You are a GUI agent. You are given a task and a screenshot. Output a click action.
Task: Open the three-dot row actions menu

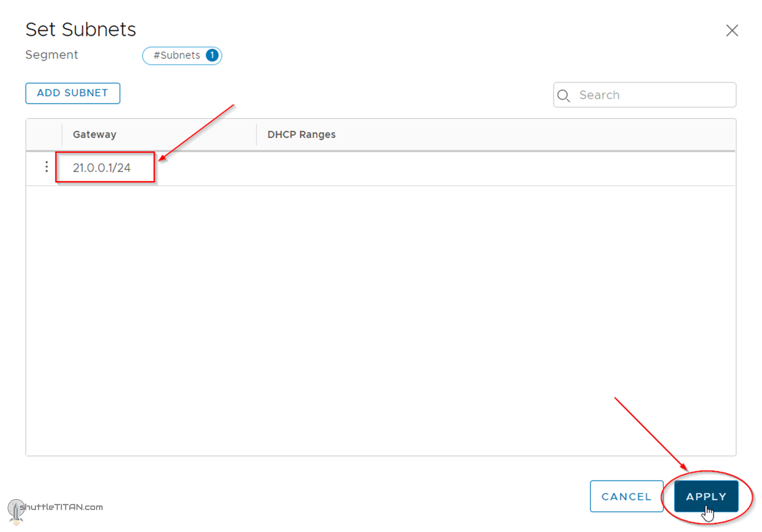(47, 167)
